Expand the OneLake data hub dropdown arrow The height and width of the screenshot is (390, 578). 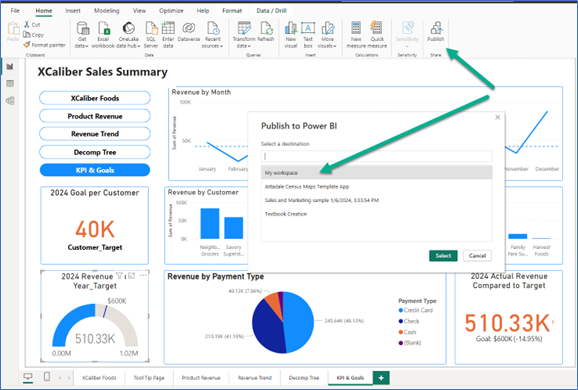[139, 46]
